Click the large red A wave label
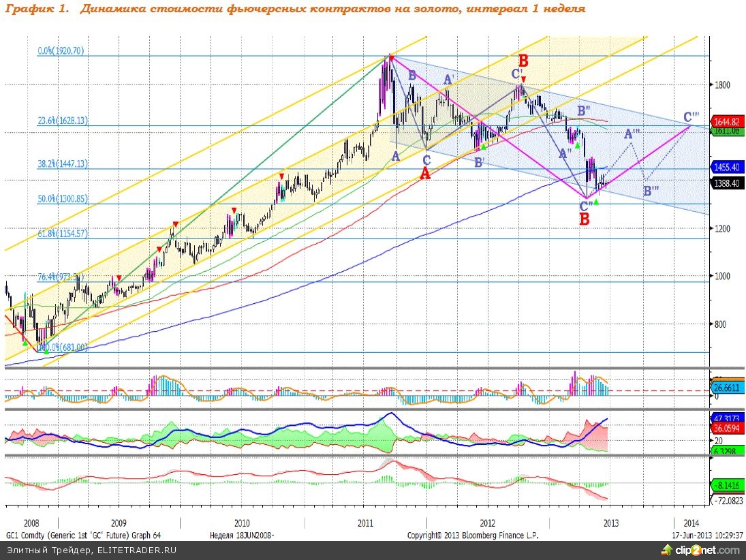The width and height of the screenshot is (746, 560). tap(425, 174)
